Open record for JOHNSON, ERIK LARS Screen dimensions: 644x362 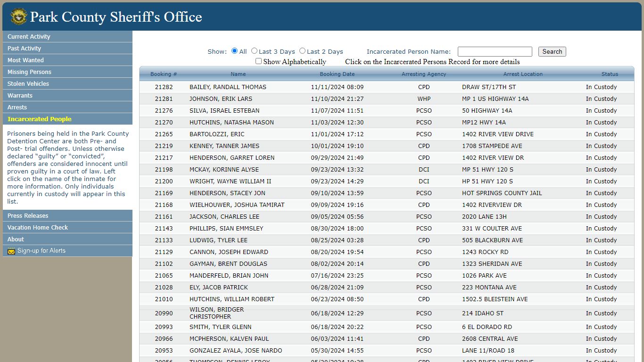tap(387, 99)
